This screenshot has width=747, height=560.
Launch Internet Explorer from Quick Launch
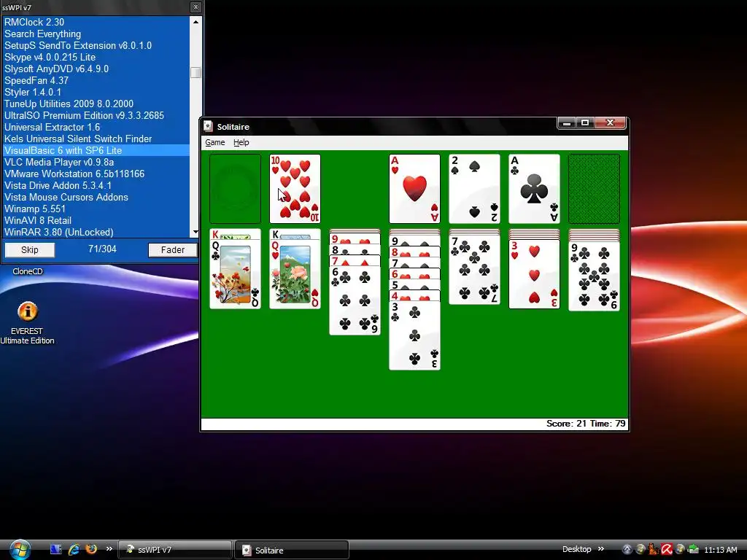[x=74, y=550]
